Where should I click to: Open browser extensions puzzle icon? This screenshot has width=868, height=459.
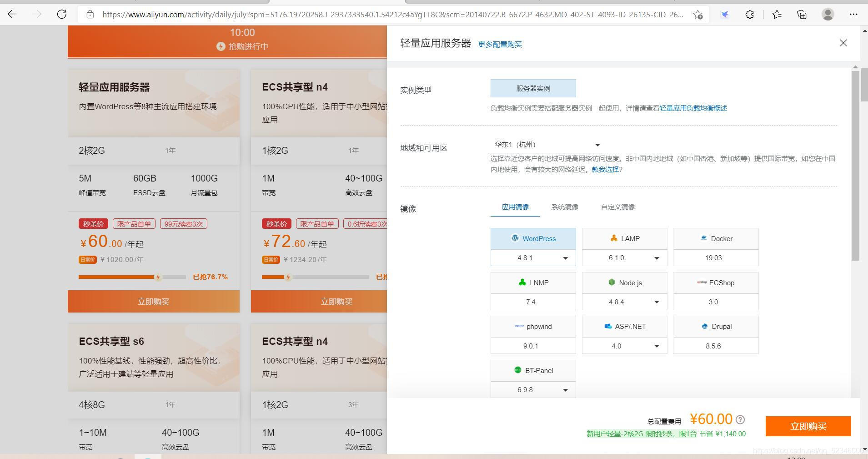coord(750,15)
